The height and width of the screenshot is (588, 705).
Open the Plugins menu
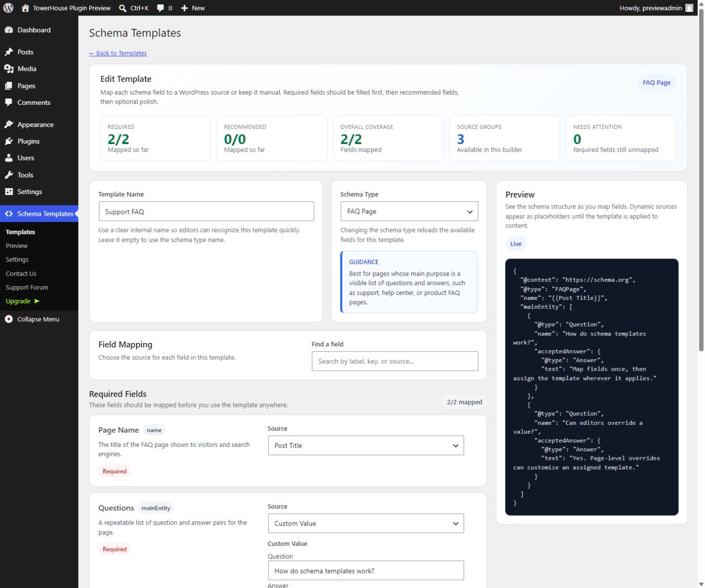tap(39, 141)
